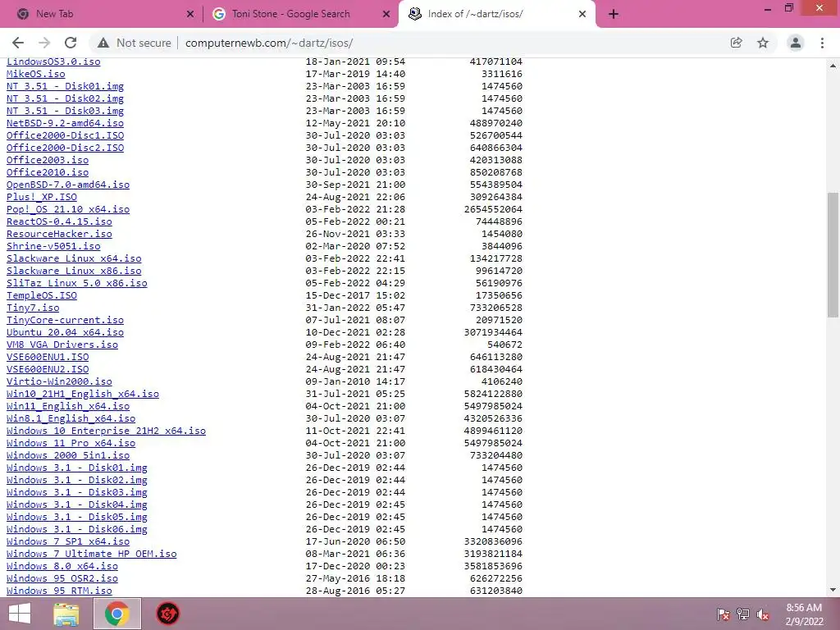Click the Windows 2000 5in1.iso link

pos(68,456)
